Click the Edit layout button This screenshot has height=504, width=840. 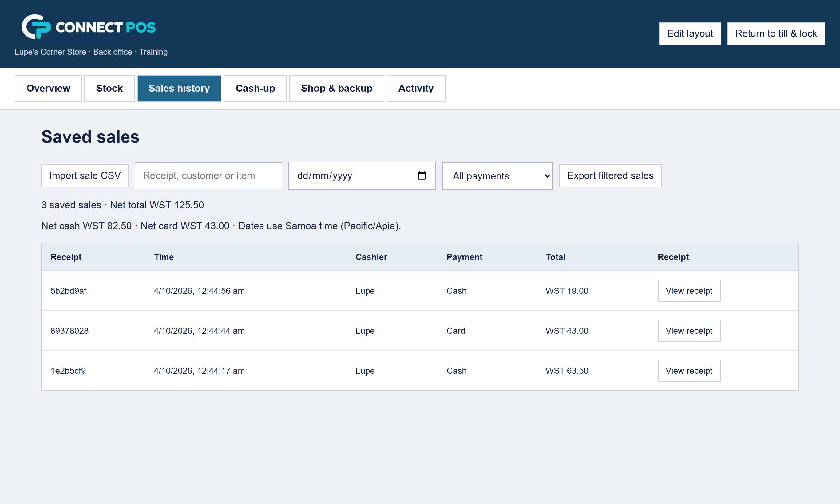(690, 33)
